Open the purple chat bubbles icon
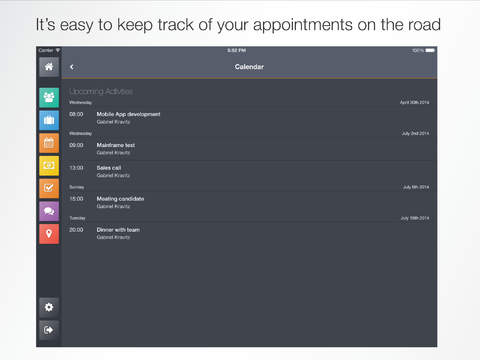 pos(49,211)
